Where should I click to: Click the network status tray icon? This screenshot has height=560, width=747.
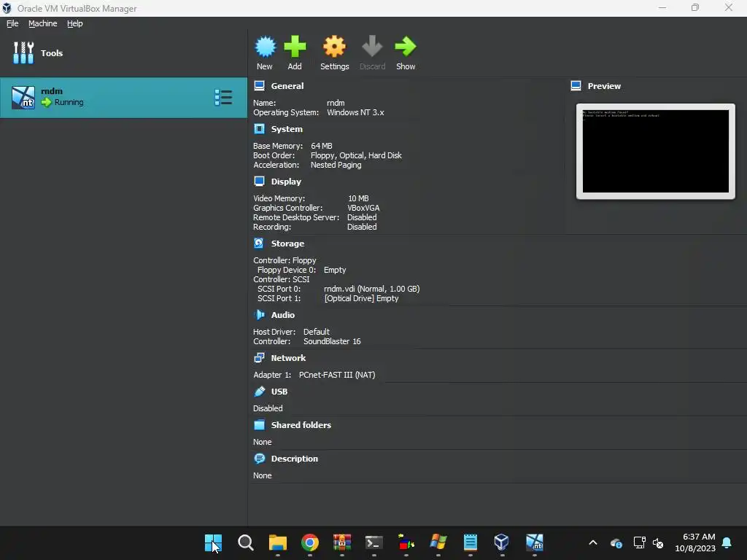[639, 542]
